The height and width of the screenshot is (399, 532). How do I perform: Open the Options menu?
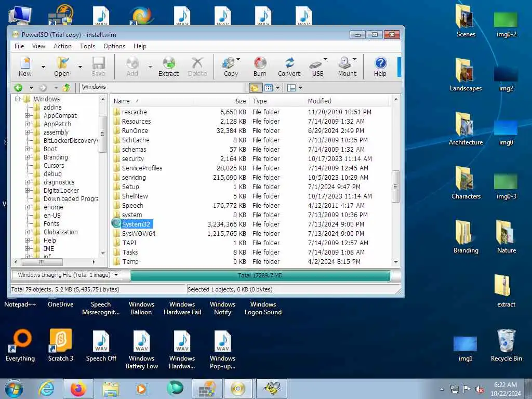114,46
